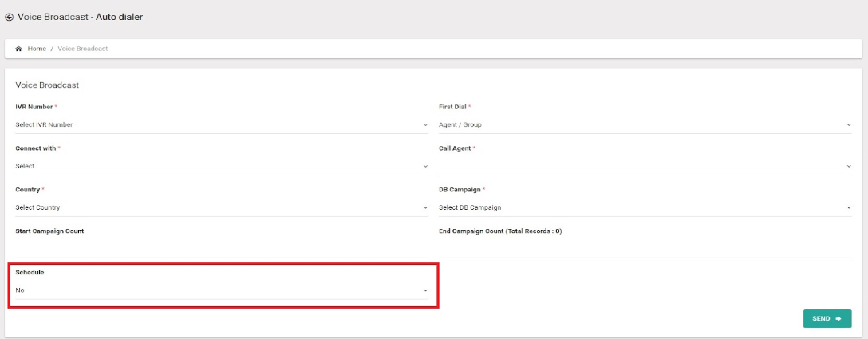Click the IVR Number chevron arrow
The width and height of the screenshot is (868, 339).
click(x=425, y=125)
